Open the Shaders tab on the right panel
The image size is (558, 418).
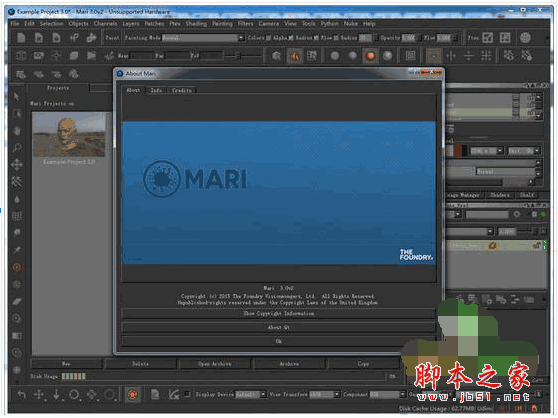[500, 195]
